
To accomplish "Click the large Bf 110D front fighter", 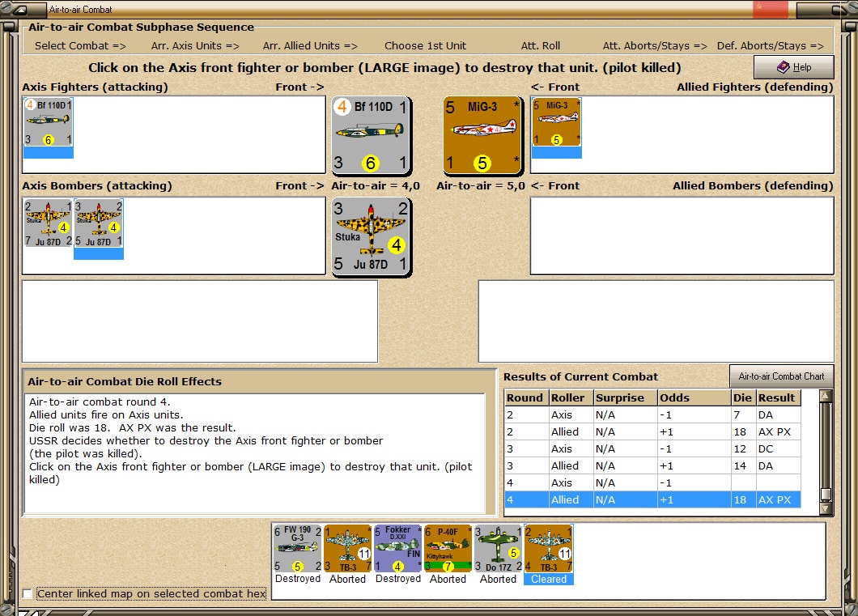I will point(372,136).
